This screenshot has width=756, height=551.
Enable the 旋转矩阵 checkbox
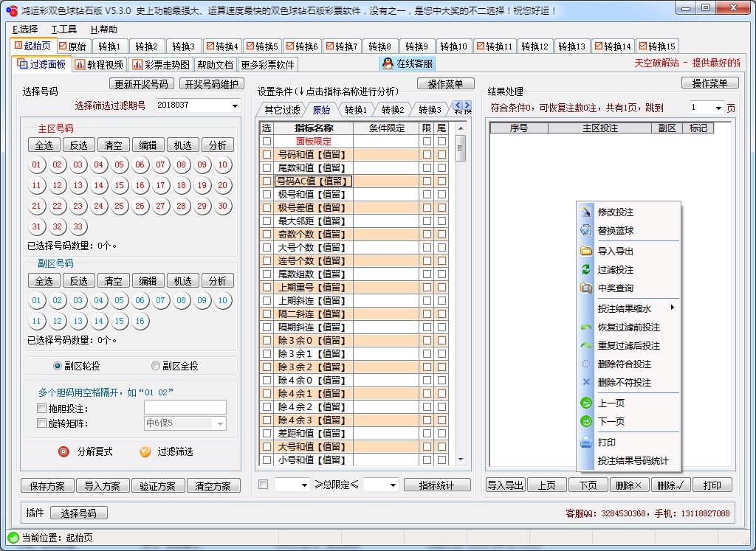click(43, 423)
